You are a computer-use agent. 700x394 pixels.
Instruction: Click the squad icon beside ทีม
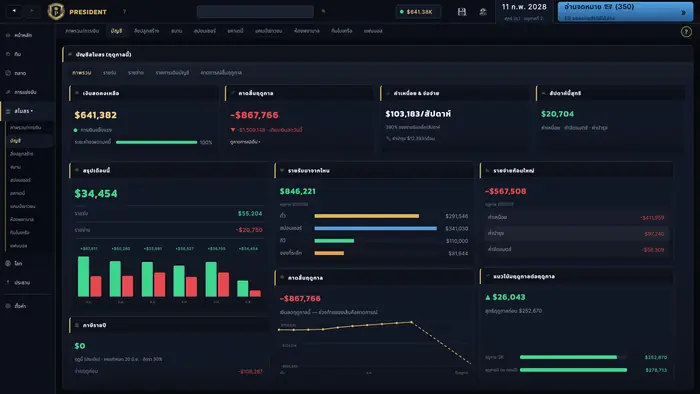[x=8, y=54]
